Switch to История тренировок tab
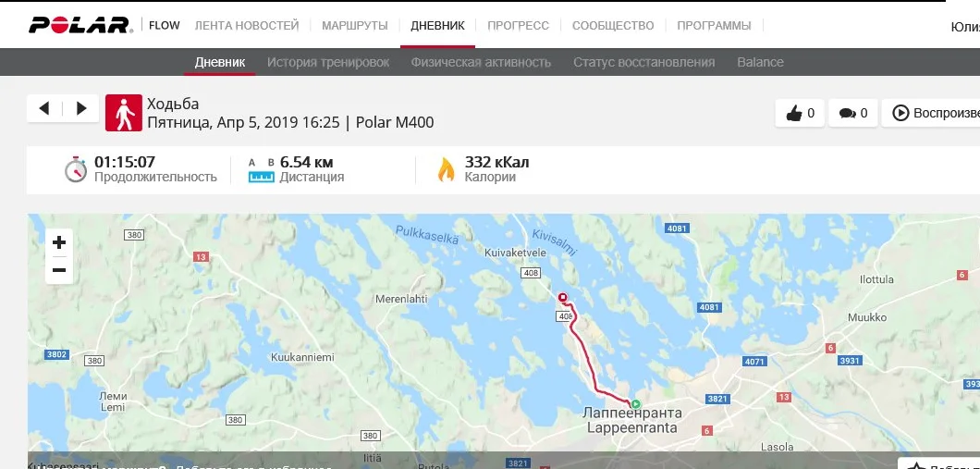Viewport: 980px width, 469px height. point(328,62)
